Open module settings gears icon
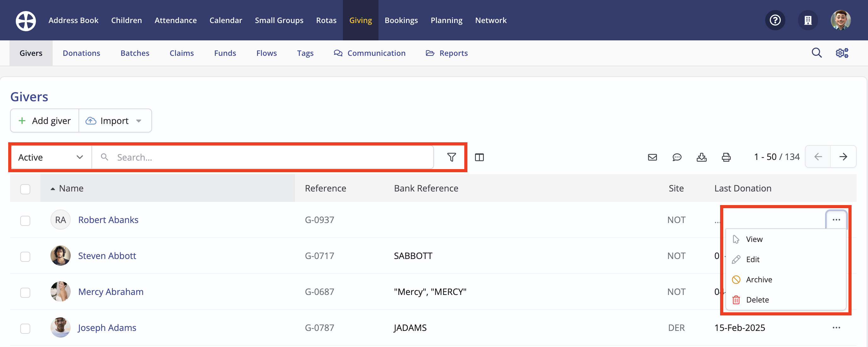This screenshot has height=347, width=868. coord(842,53)
